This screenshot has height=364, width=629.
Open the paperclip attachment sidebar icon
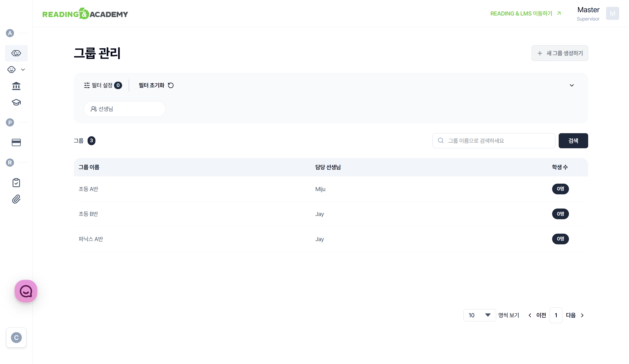pyautogui.click(x=16, y=199)
